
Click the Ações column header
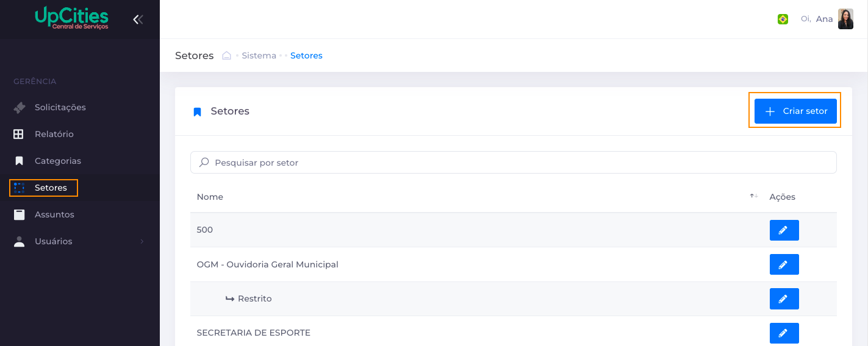pos(782,197)
